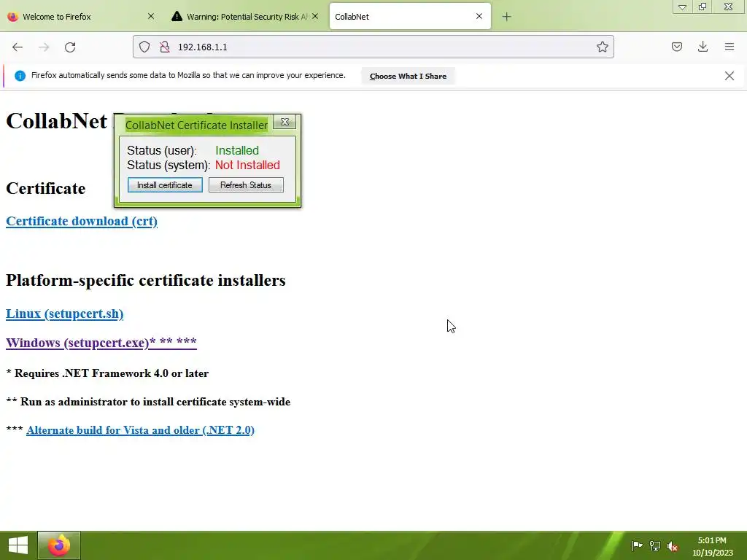Click the information icon in notification bar
Image resolution: width=747 pixels, height=560 pixels.
pyautogui.click(x=20, y=76)
